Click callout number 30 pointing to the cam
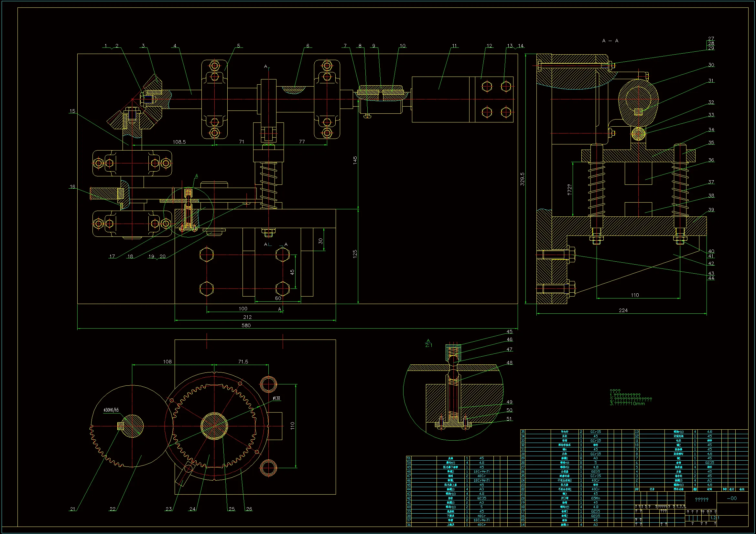Image resolution: width=756 pixels, height=534 pixels. coord(711,65)
